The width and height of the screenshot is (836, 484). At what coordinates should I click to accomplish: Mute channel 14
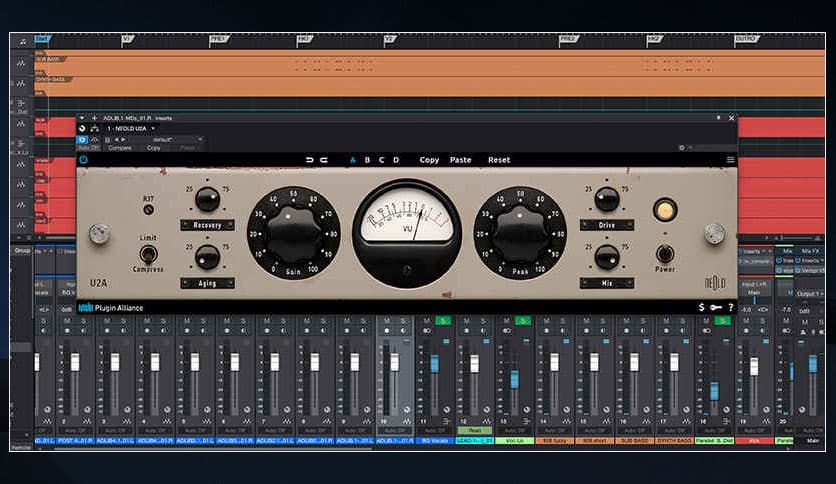point(546,320)
